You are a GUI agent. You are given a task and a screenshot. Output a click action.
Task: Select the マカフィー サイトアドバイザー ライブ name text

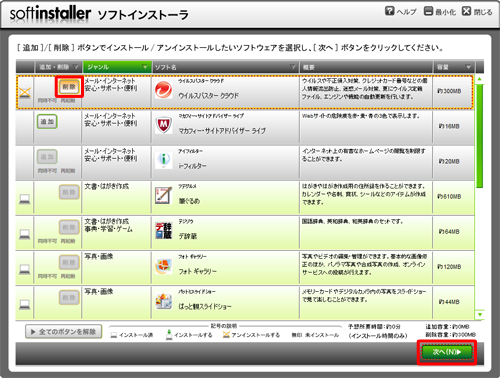coord(222,131)
